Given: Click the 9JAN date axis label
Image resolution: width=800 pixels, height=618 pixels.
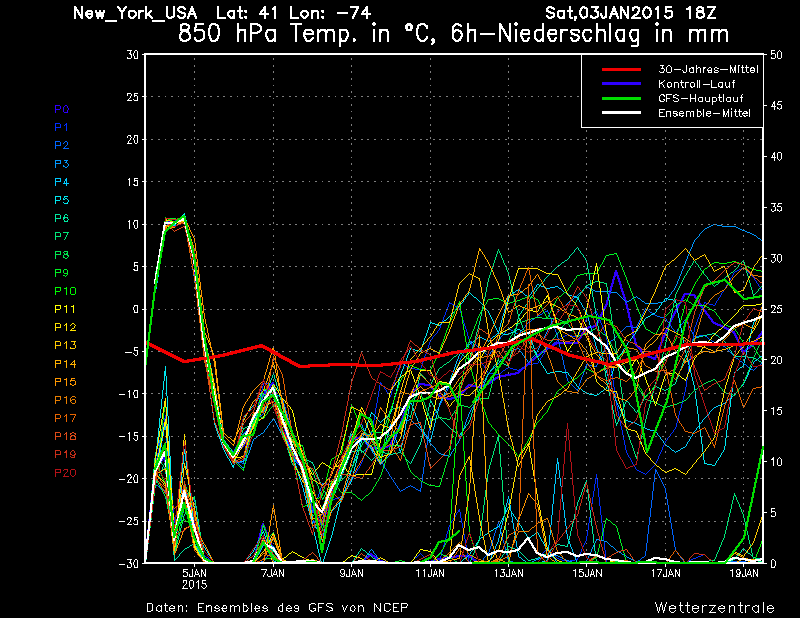Looking at the screenshot, I should [352, 573].
